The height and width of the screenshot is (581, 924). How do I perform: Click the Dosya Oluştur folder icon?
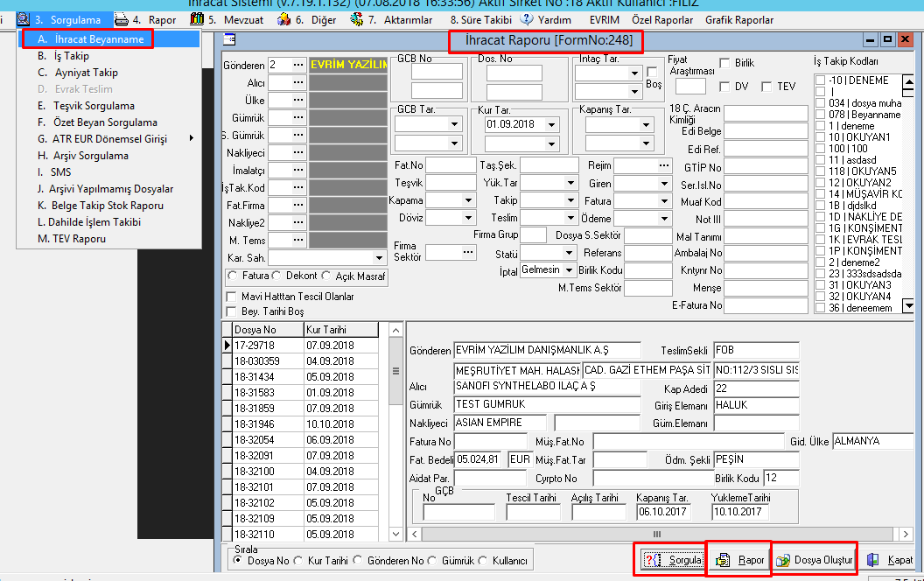(x=782, y=560)
